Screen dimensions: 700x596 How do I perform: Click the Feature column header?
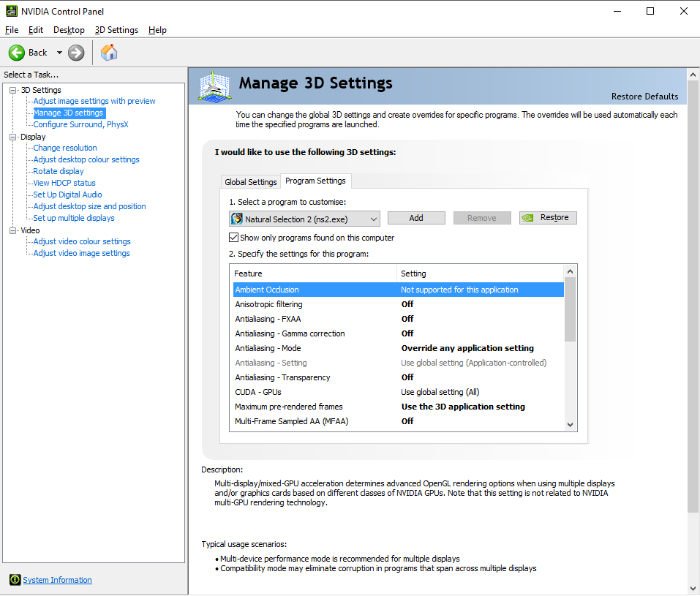click(313, 274)
